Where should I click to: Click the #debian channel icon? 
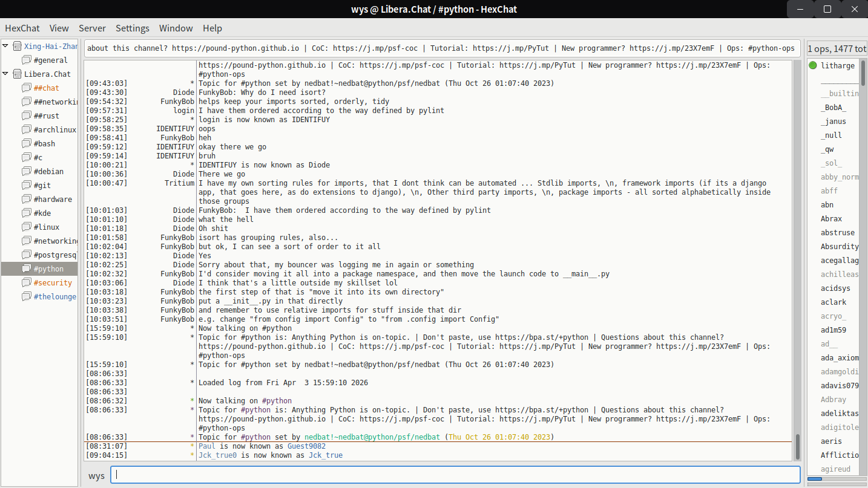point(26,172)
